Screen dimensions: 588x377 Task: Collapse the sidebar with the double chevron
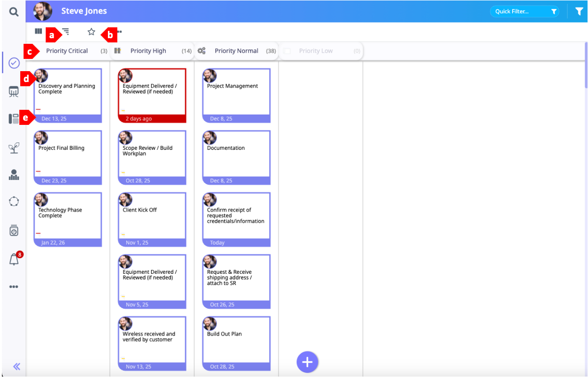[x=16, y=367]
